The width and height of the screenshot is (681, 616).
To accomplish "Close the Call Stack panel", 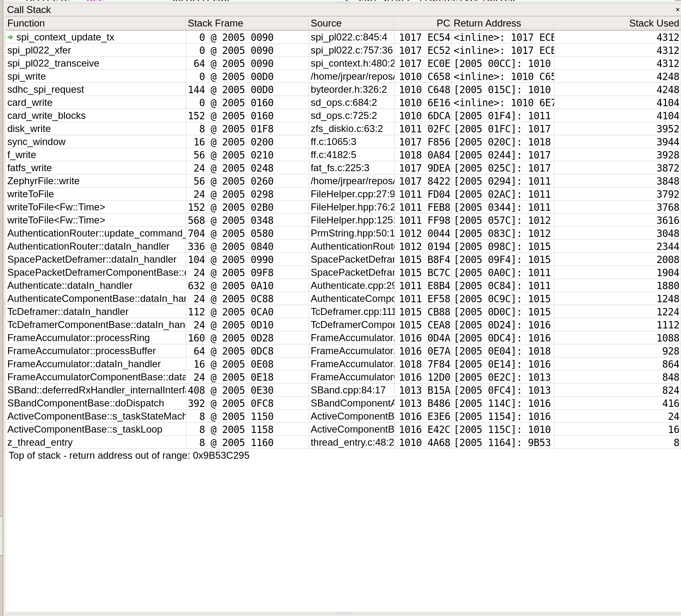I will click(677, 10).
